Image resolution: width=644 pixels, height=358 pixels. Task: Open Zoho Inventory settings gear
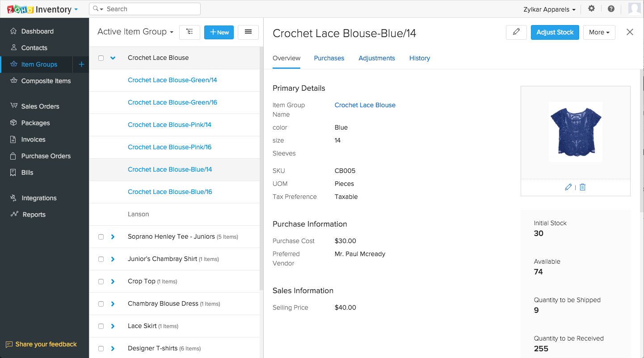(591, 8)
